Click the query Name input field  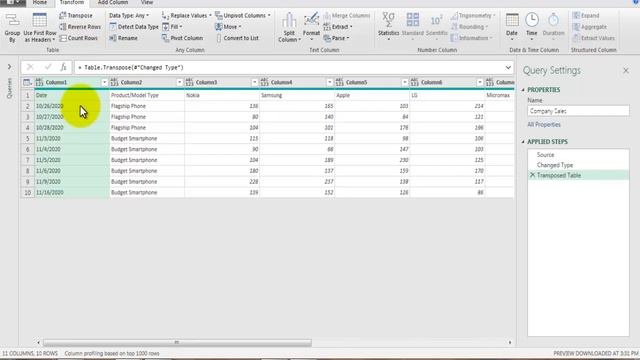click(x=578, y=111)
